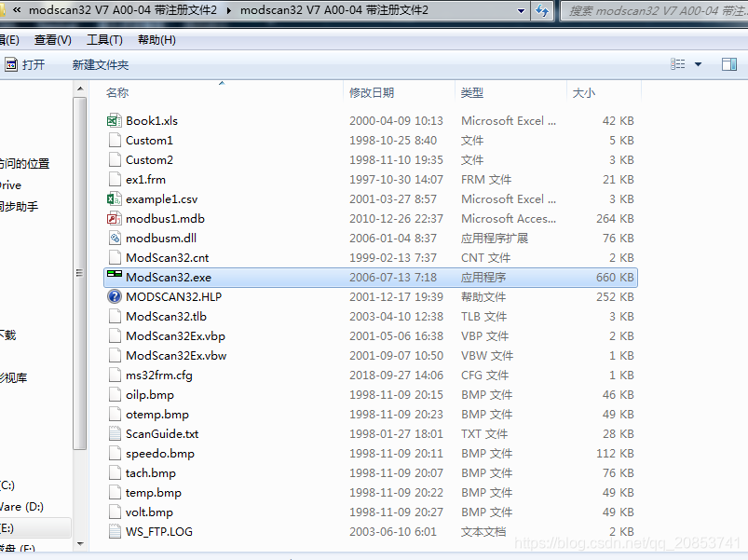Viewport: 748px width, 560px height.
Task: Expand the breadcrumb arrow between folder names
Action: tap(228, 10)
